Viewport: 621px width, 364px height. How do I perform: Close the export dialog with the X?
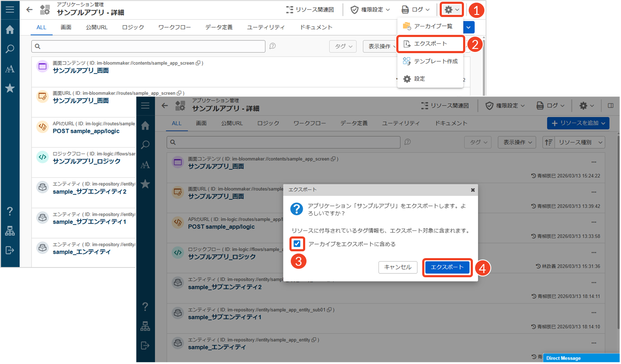coord(472,190)
